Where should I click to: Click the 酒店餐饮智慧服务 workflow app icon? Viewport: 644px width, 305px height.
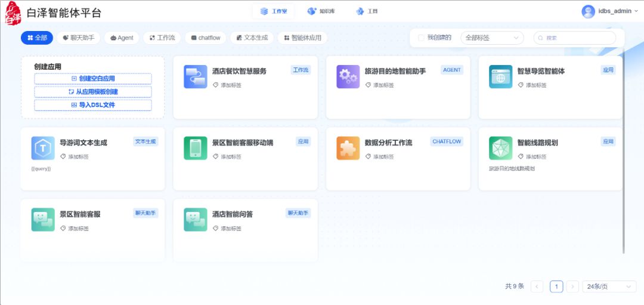coord(195,76)
